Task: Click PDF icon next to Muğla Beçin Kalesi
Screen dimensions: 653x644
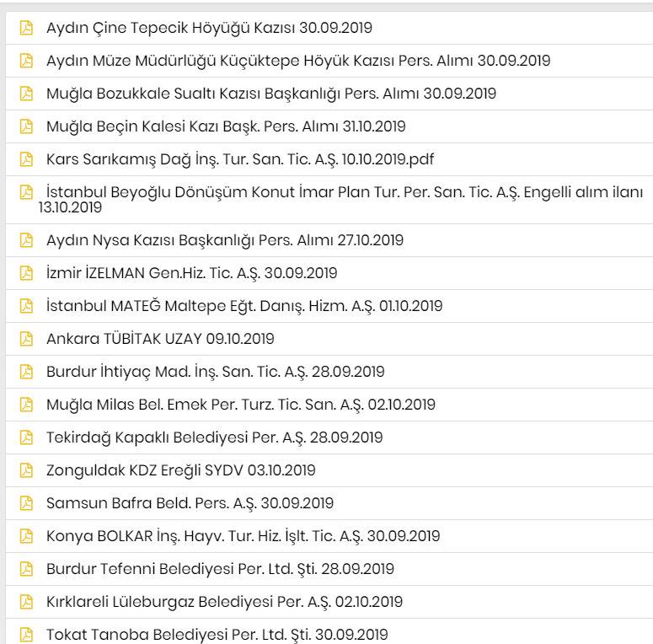Action: (26, 126)
